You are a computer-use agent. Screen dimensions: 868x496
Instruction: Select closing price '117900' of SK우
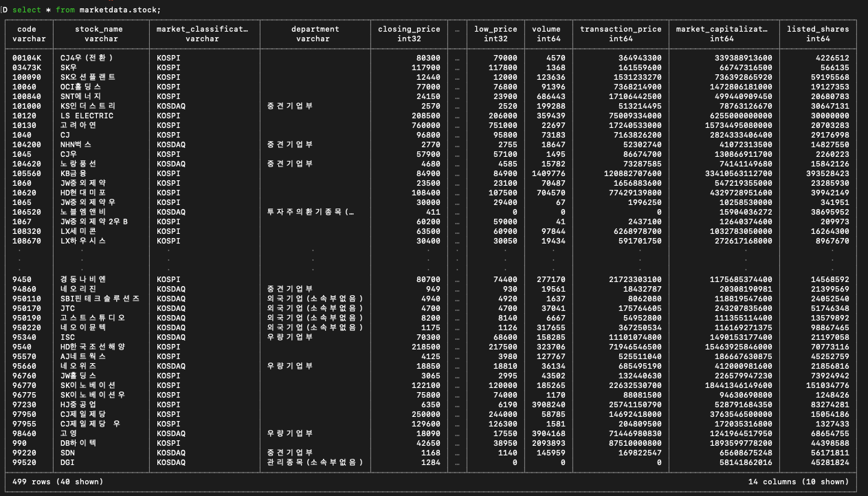[425, 67]
